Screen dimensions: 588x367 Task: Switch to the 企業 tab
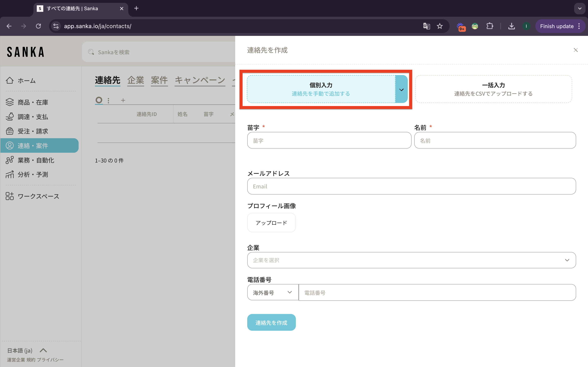click(136, 80)
